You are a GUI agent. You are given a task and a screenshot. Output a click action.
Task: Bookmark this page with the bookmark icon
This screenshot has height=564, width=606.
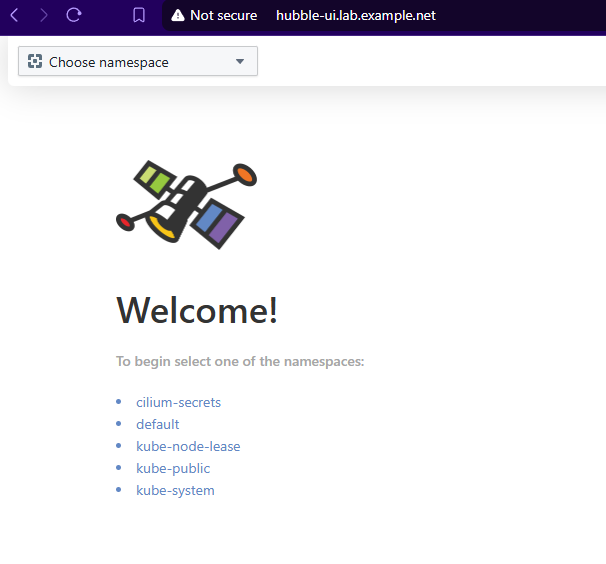(139, 15)
